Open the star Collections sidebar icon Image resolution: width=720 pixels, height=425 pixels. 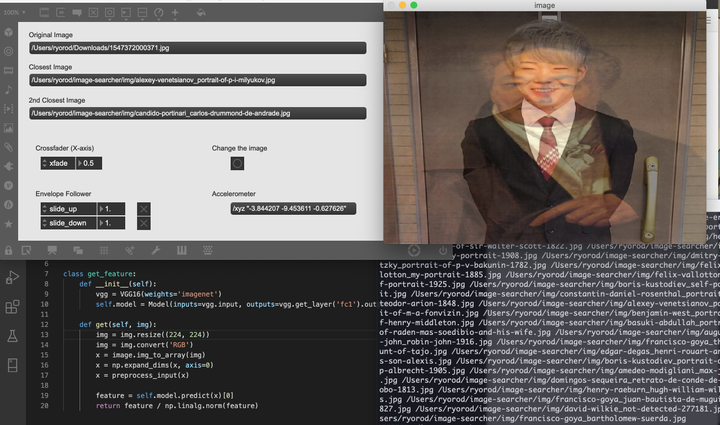[8, 224]
